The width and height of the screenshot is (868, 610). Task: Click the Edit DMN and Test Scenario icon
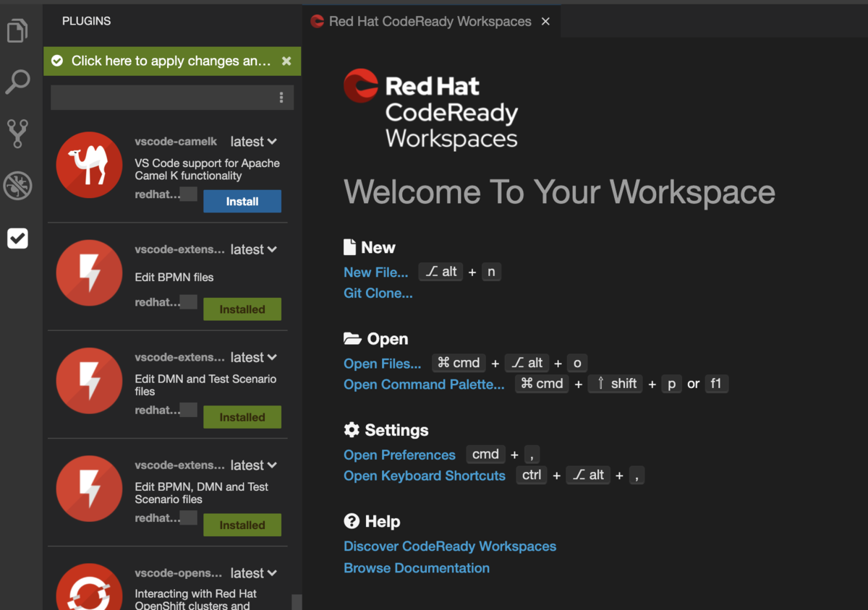click(x=89, y=380)
